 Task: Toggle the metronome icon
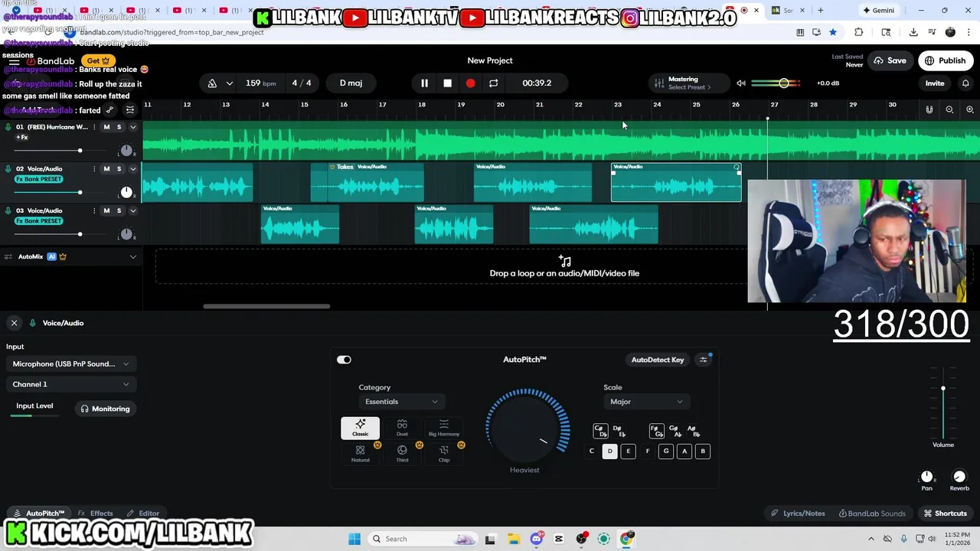point(212,83)
